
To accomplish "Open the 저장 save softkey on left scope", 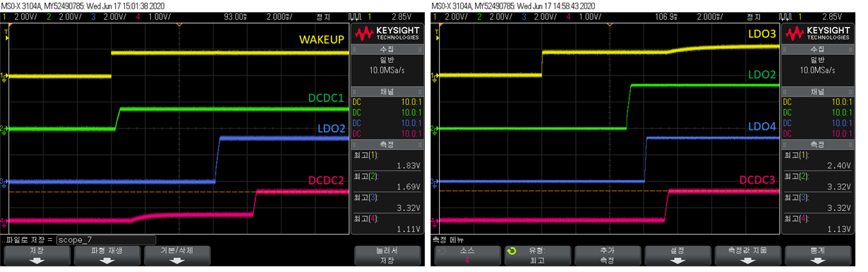I will pyautogui.click(x=37, y=255).
